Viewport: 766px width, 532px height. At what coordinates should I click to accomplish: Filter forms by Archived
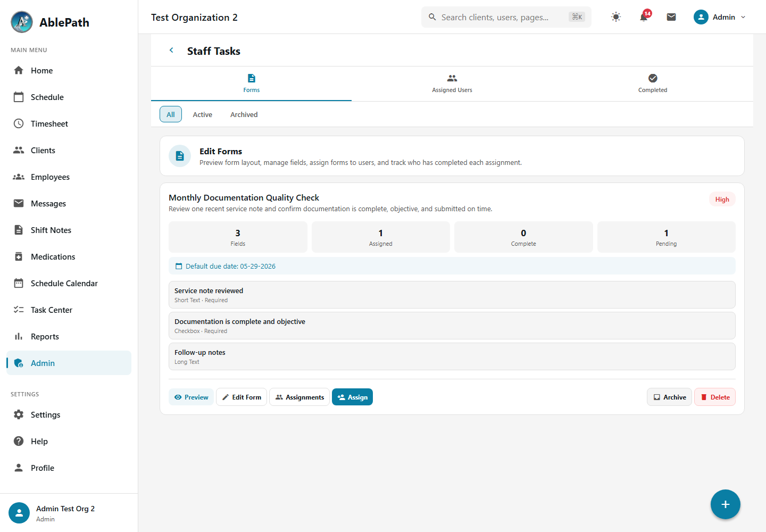tap(244, 114)
